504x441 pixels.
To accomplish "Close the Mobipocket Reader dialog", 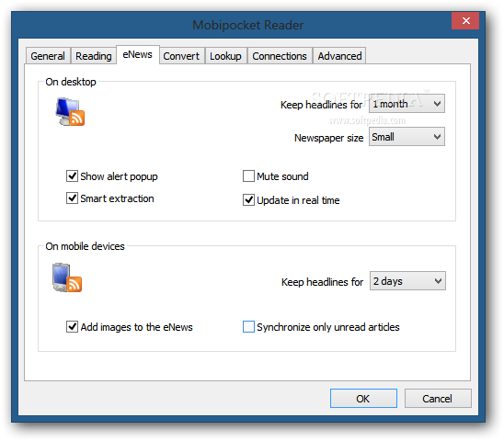I will [x=465, y=21].
